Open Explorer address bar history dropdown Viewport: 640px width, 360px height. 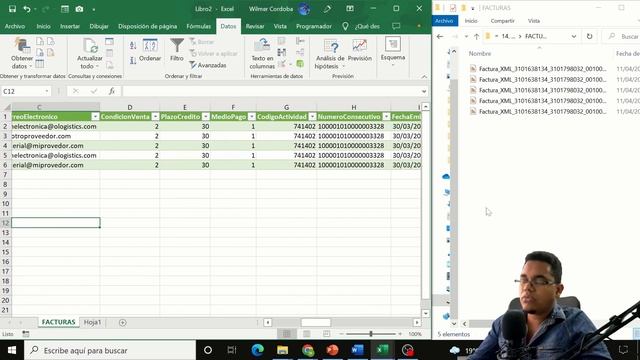point(573,36)
